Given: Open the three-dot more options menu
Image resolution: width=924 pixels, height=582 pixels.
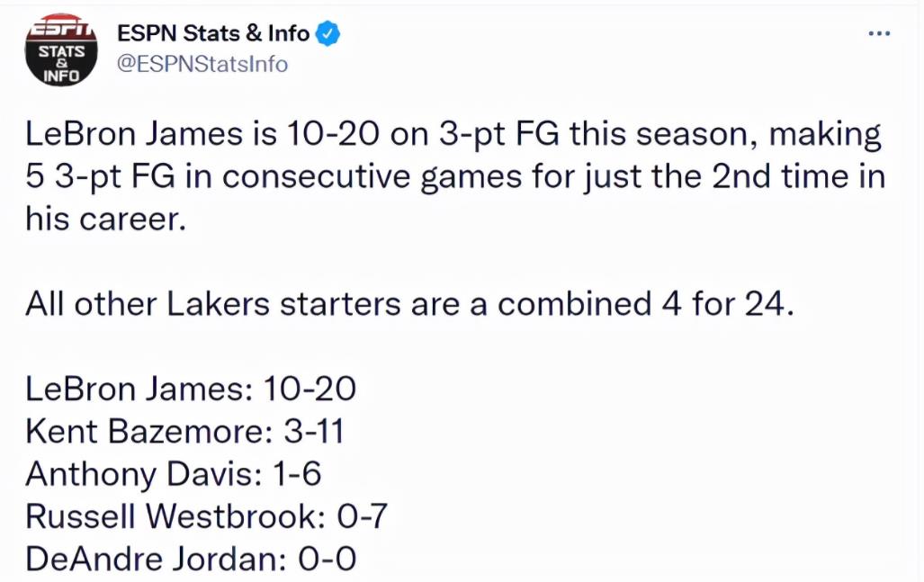Looking at the screenshot, I should pyautogui.click(x=879, y=33).
